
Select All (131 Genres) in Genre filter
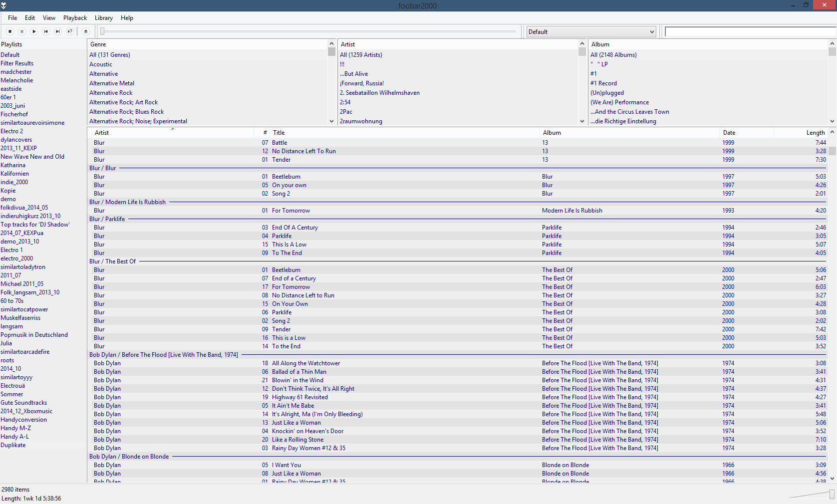pyautogui.click(x=110, y=55)
